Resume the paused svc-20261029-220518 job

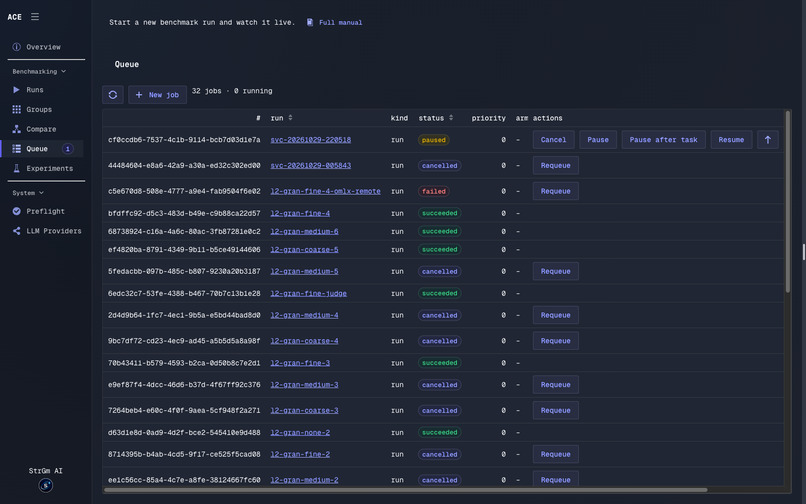(x=731, y=139)
